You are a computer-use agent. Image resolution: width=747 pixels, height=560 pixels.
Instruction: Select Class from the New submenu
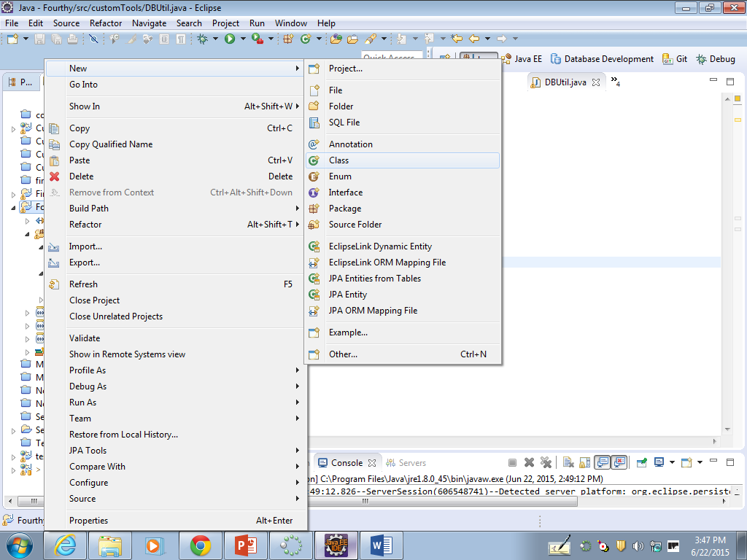click(x=338, y=160)
